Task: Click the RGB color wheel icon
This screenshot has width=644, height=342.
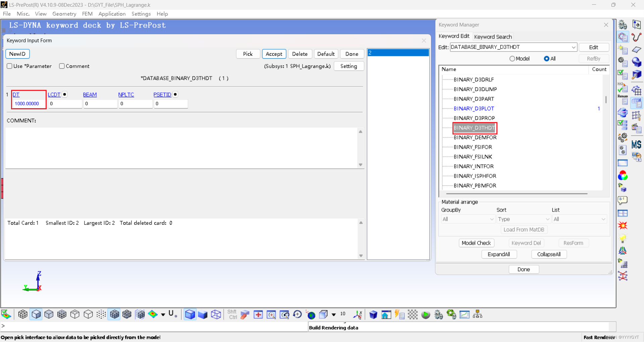Action: 623,175
